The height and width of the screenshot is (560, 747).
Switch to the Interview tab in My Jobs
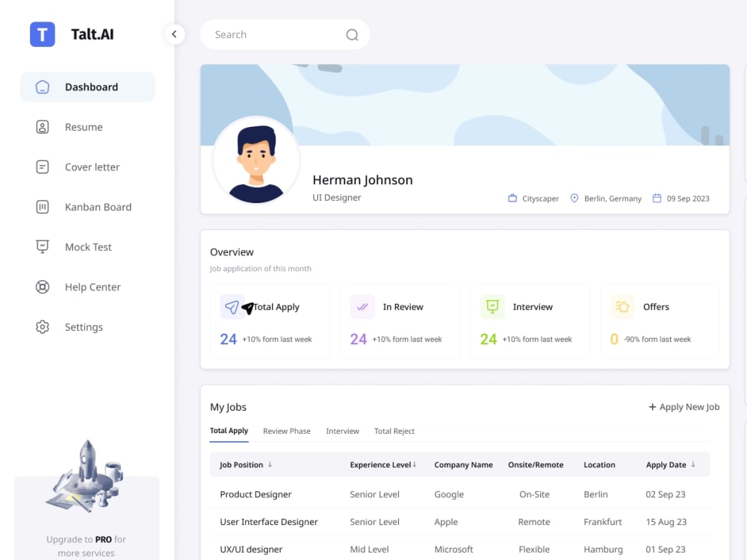343,431
